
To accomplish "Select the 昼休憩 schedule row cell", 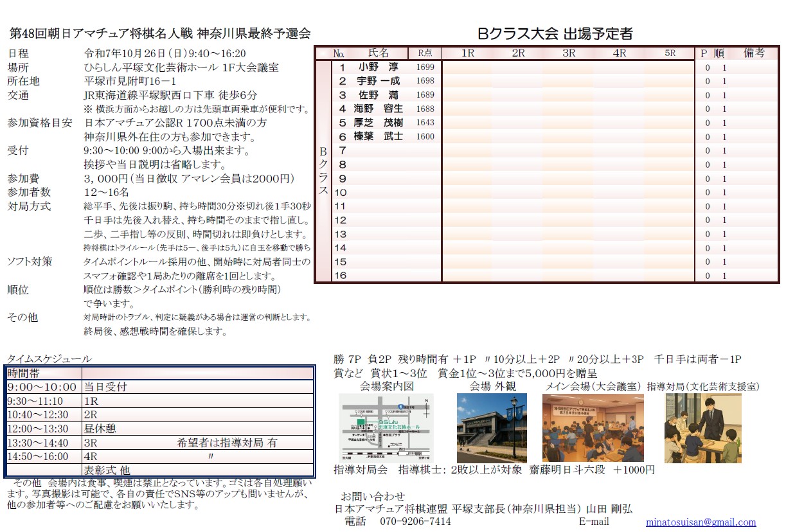I will [197, 429].
